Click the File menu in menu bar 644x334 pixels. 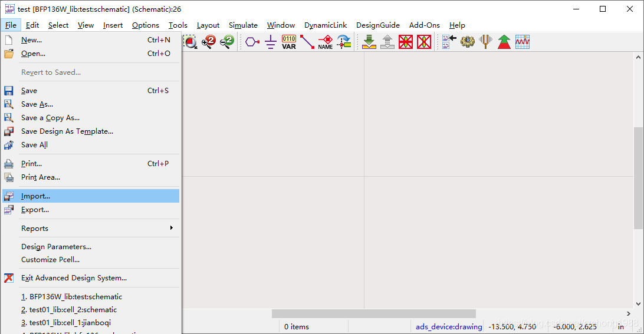click(x=11, y=25)
